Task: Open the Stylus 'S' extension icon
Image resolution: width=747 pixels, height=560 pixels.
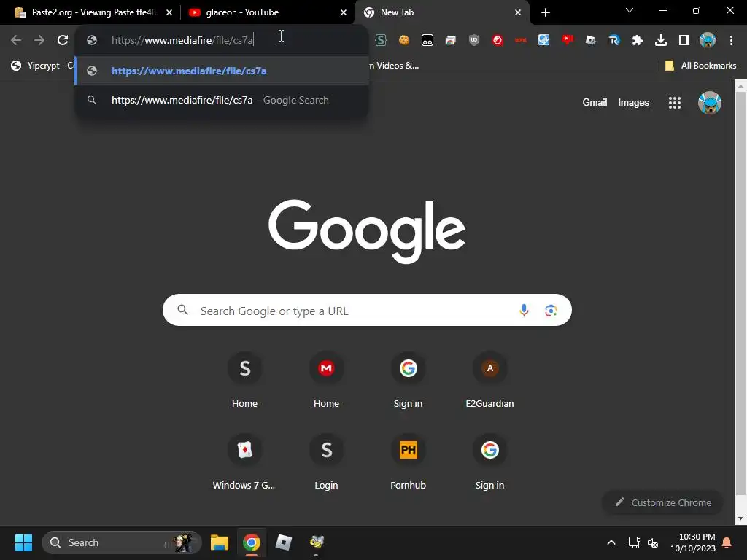Action: point(381,40)
